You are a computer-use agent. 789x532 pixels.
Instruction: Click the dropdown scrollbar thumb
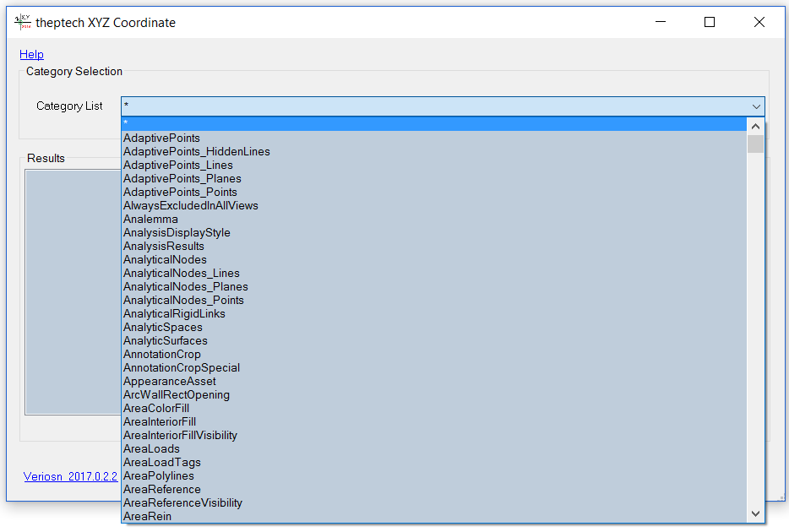pyautogui.click(x=755, y=144)
